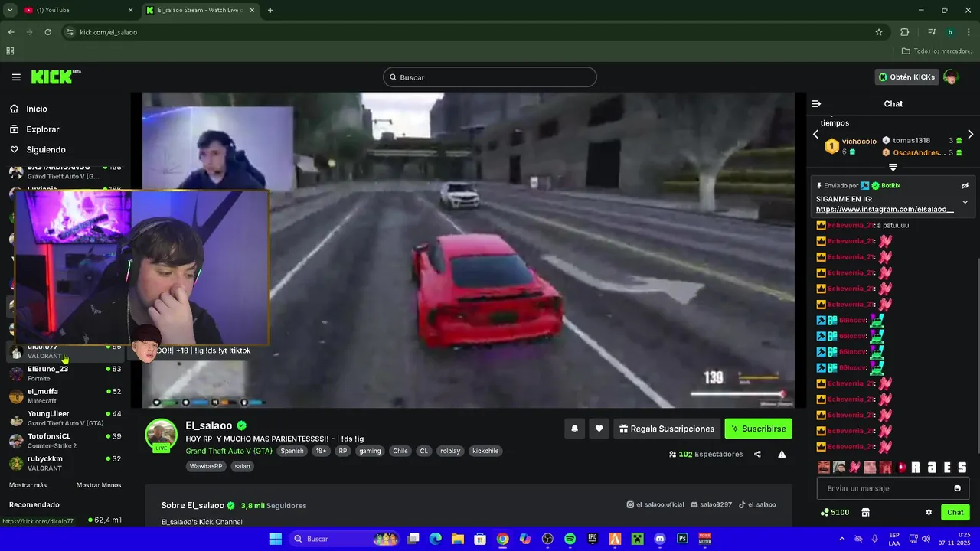Follow El_salaoo with the heart button
The width and height of the screenshot is (980, 551).
point(599,429)
